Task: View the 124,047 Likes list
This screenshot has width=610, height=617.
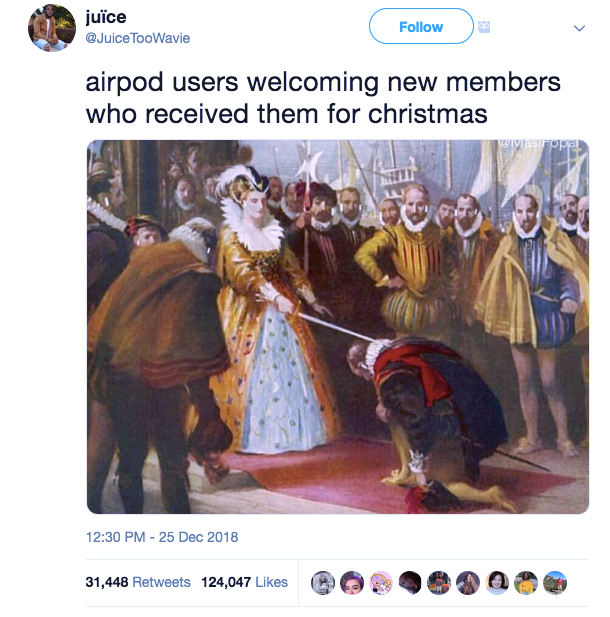Action: 244,582
